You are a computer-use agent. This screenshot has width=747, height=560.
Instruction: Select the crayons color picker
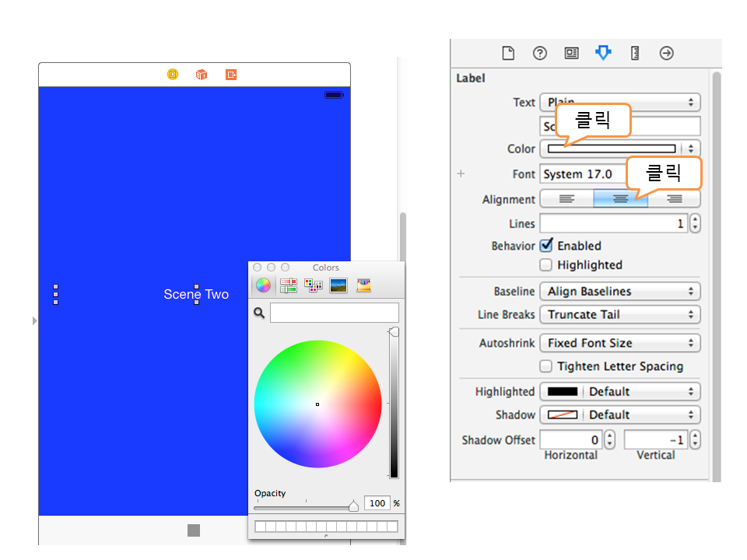[x=363, y=285]
